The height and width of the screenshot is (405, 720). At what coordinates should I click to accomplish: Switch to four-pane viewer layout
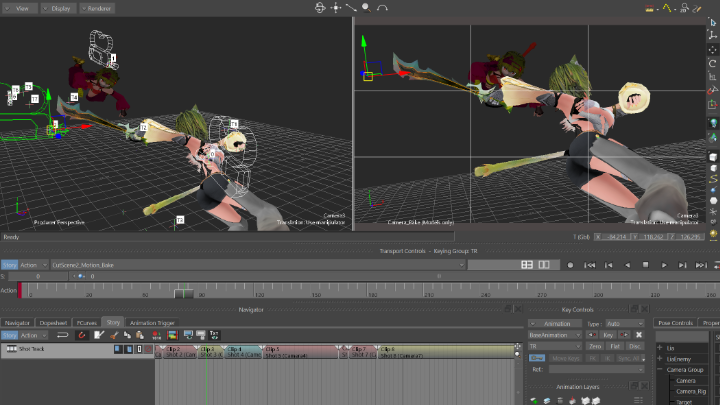(x=527, y=265)
